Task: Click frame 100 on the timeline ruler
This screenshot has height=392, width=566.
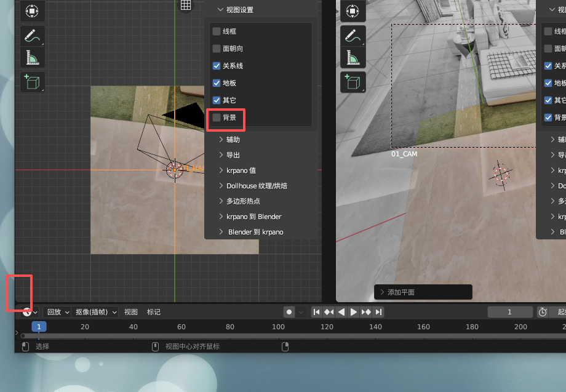Action: 278,327
